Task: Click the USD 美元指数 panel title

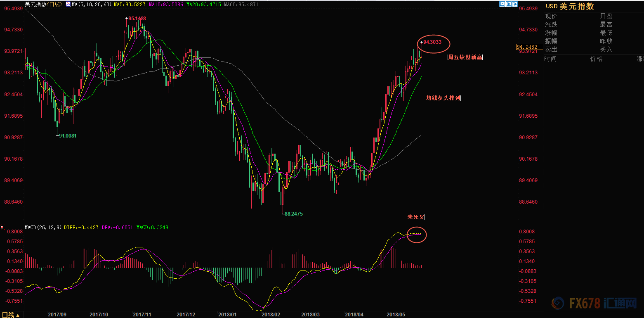Action: pos(570,6)
